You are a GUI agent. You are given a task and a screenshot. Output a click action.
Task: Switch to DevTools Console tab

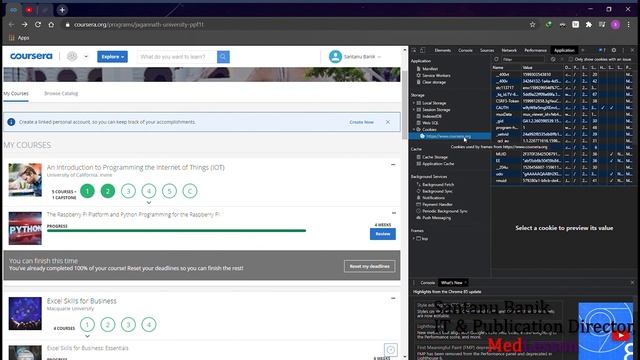pyautogui.click(x=465, y=50)
